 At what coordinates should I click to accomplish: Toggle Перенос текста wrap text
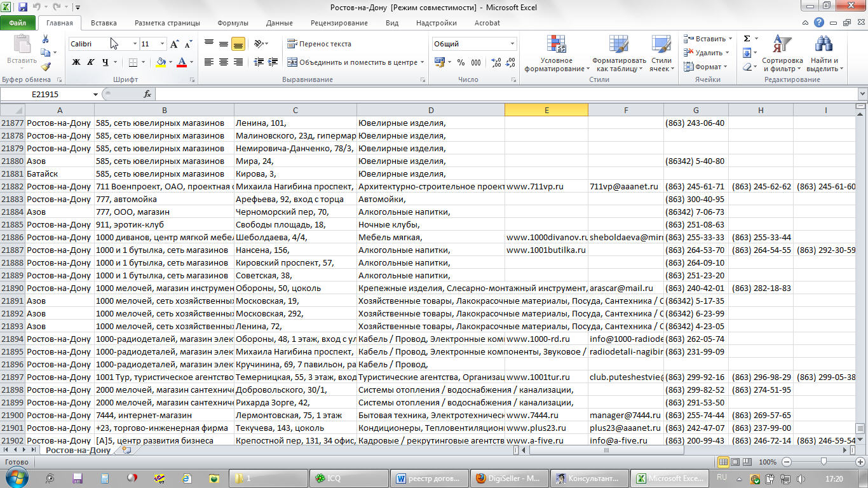(x=319, y=44)
